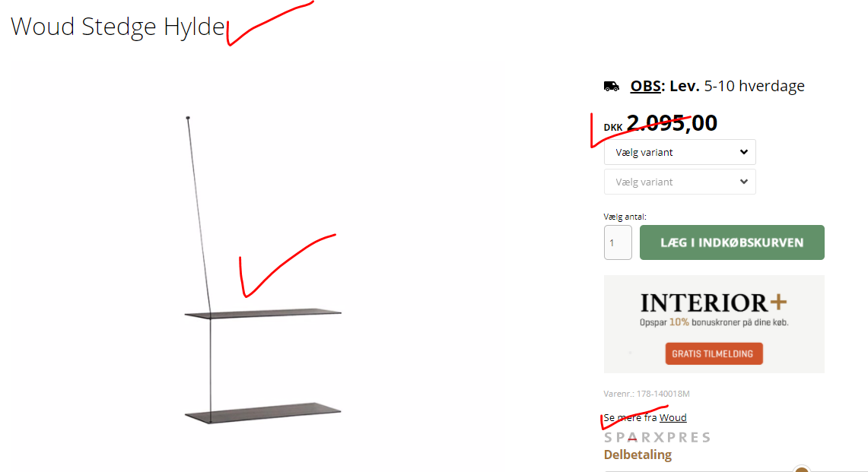Click the Sparxpres slider handle at the bottom

click(x=802, y=469)
